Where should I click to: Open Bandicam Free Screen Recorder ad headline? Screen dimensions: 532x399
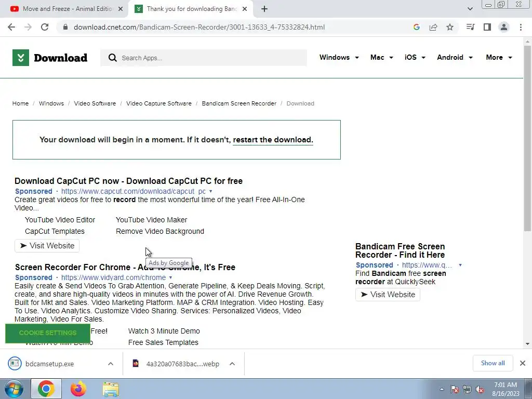[400, 251]
